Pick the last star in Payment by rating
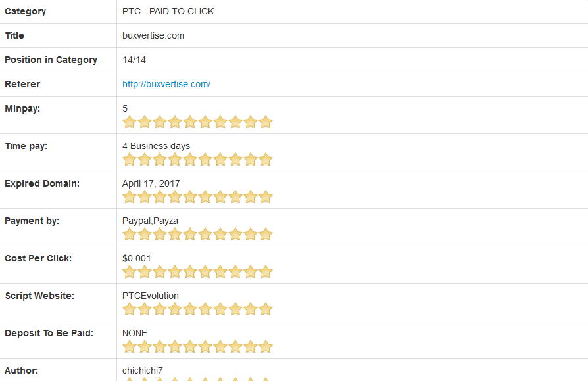Viewport: 588px width, 381px height. tap(266, 235)
